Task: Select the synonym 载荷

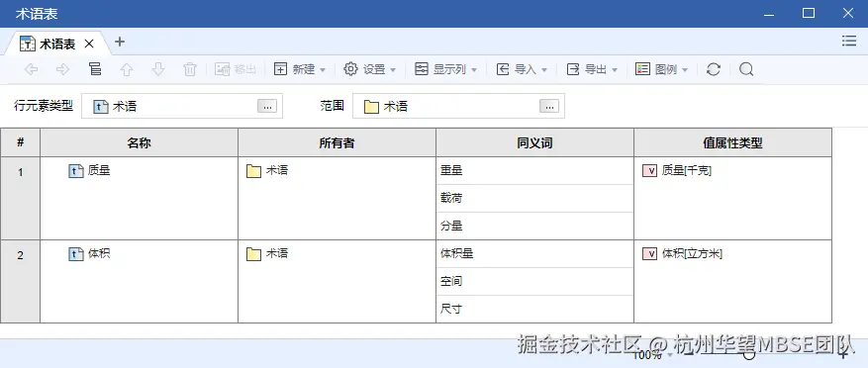Action: coord(534,198)
